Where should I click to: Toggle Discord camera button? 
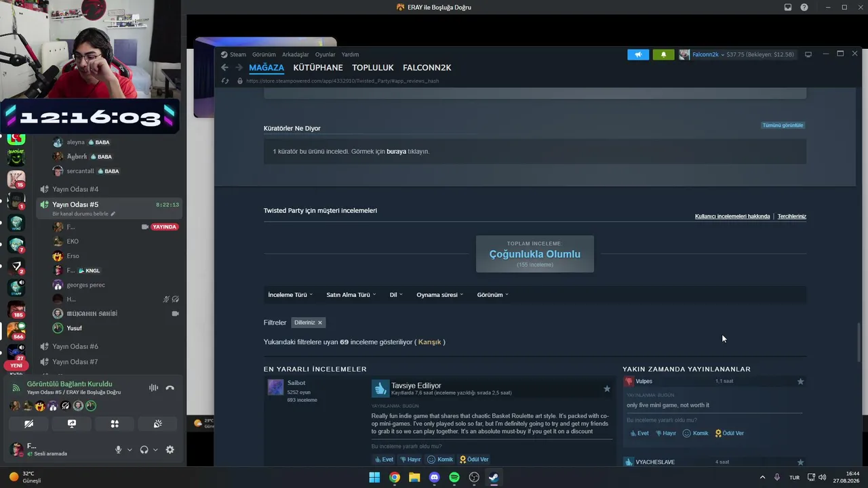29,424
